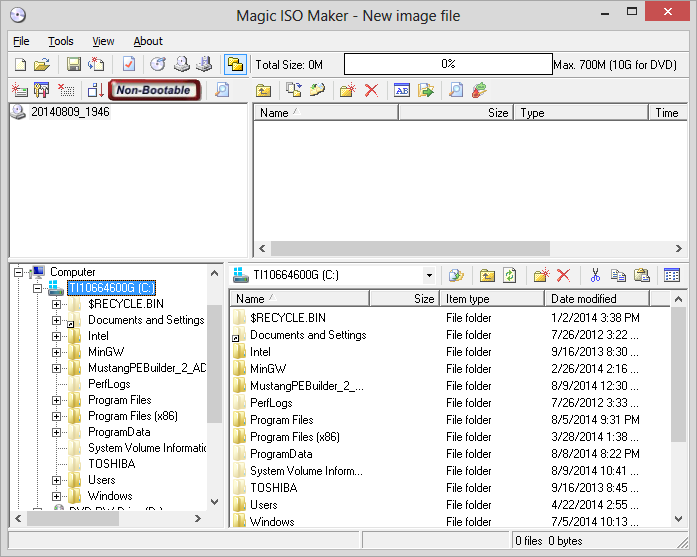This screenshot has width=697, height=557.
Task: Open the Tools menu
Action: [x=61, y=41]
